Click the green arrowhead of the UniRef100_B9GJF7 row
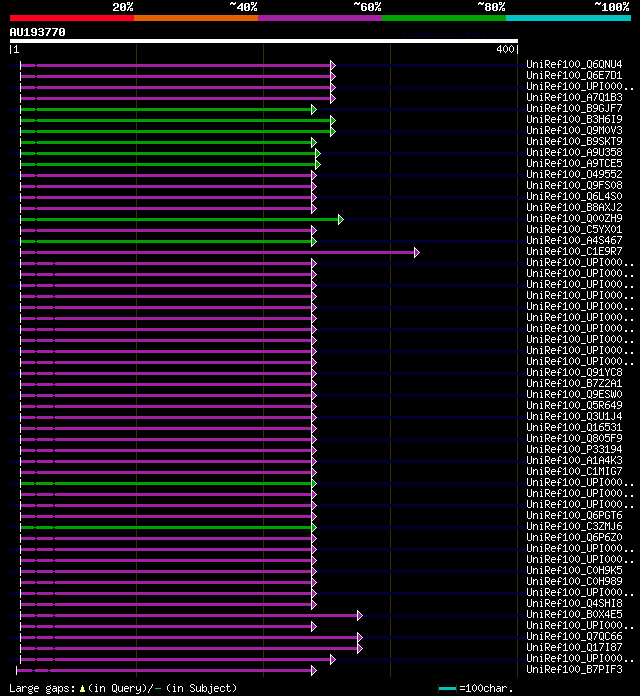 coord(314,110)
